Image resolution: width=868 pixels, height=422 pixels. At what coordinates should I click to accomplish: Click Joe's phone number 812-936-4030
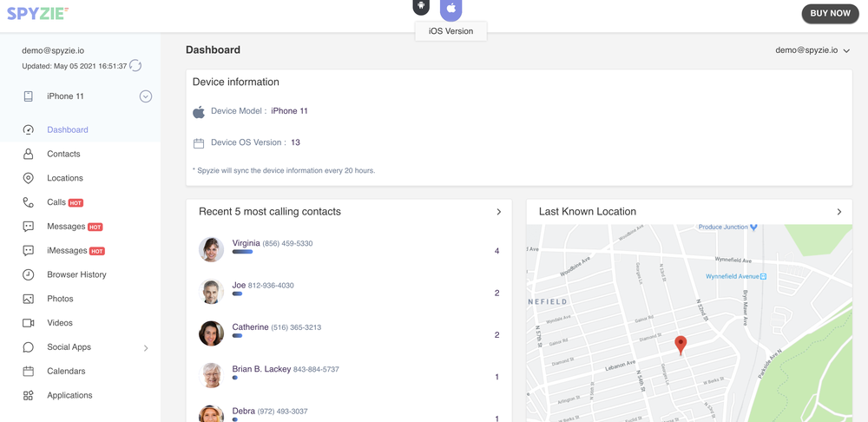271,286
